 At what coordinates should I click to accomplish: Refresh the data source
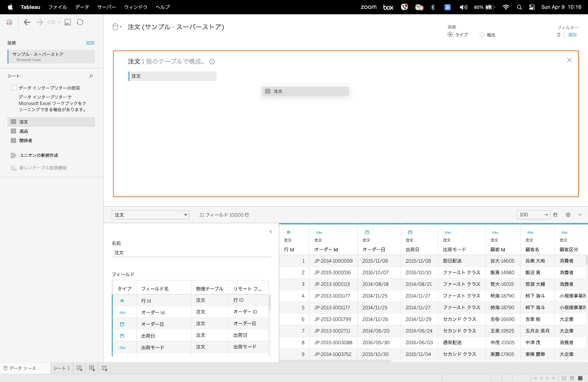(80, 22)
